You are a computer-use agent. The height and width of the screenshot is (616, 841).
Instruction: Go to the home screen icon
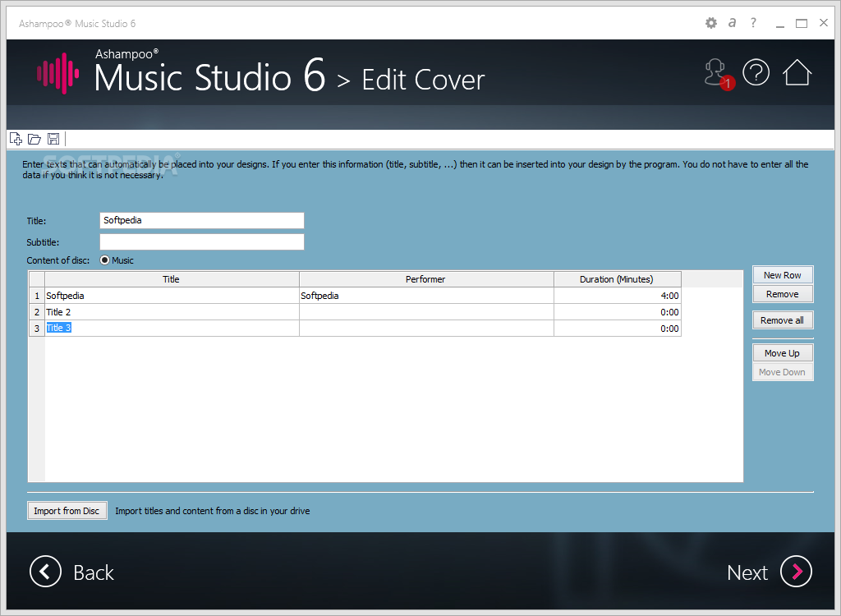[x=797, y=72]
